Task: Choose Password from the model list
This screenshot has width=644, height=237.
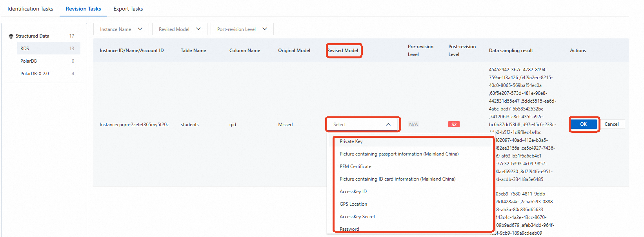Action: [410, 229]
